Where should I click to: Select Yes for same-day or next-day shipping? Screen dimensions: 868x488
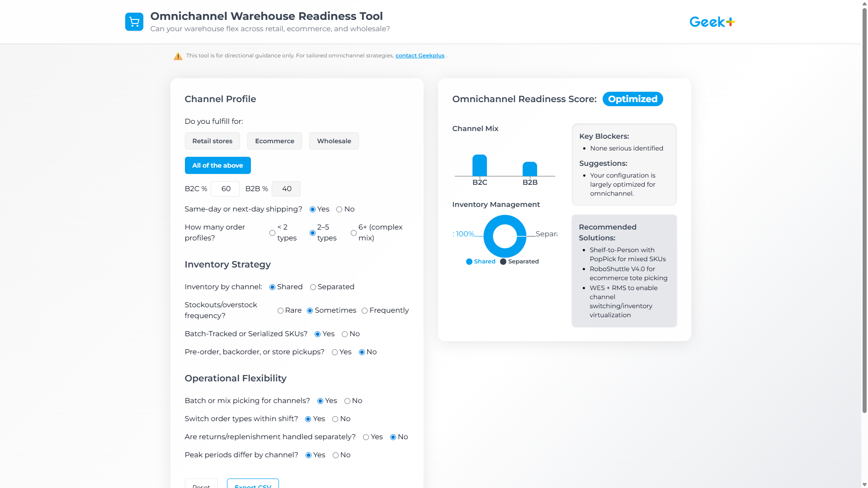[312, 209]
